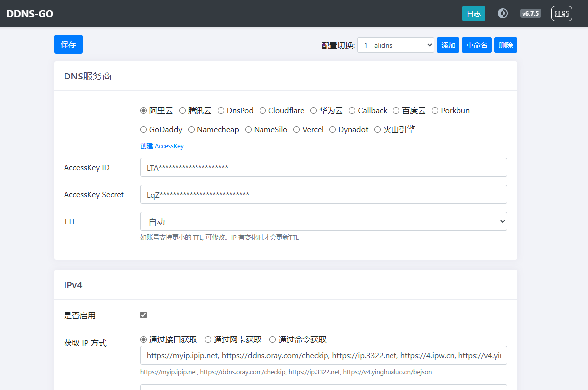Click 重命名 to rename configuration

tap(476, 45)
